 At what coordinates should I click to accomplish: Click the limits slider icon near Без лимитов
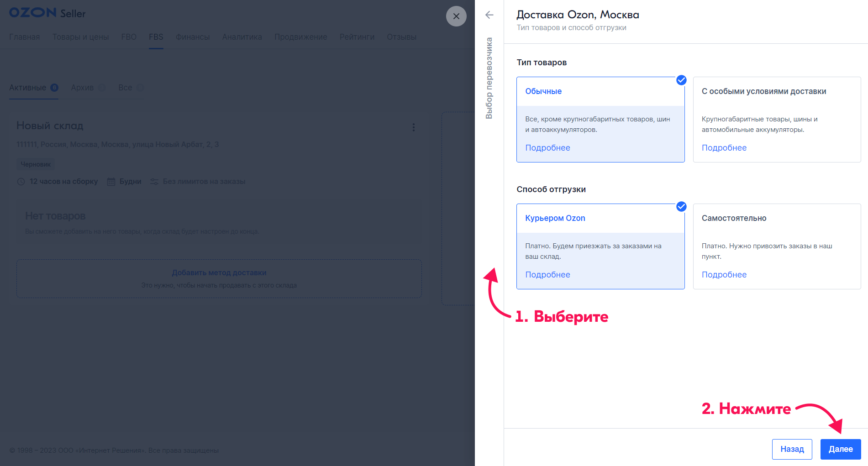154,182
